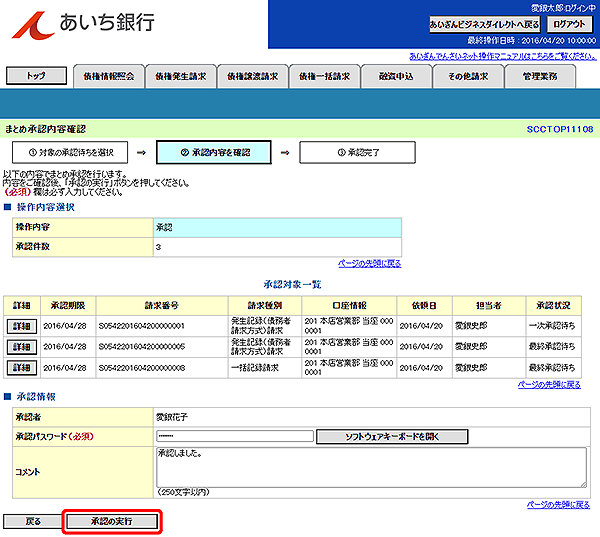Click ソフトウェアキーボードを開く button
The width and height of the screenshot is (600, 537).
click(392, 436)
